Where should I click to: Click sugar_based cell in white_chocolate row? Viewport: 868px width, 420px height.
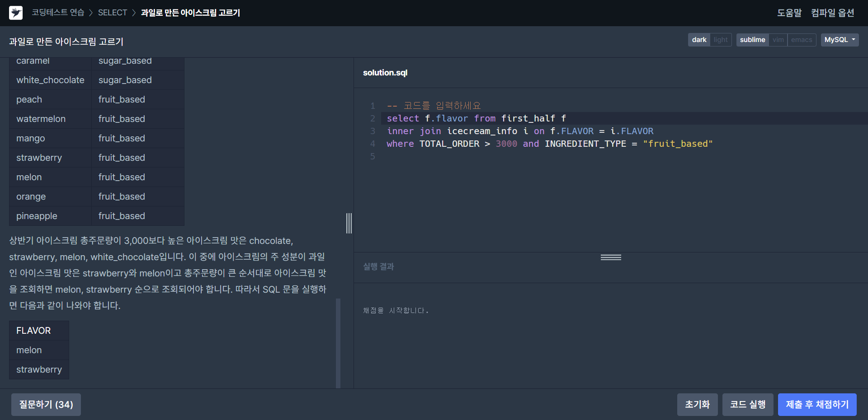(138, 80)
